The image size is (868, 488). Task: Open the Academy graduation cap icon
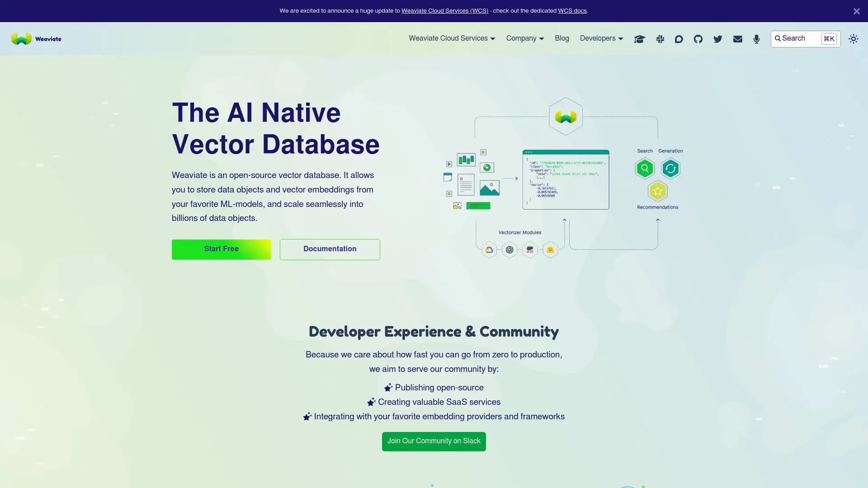(x=639, y=39)
